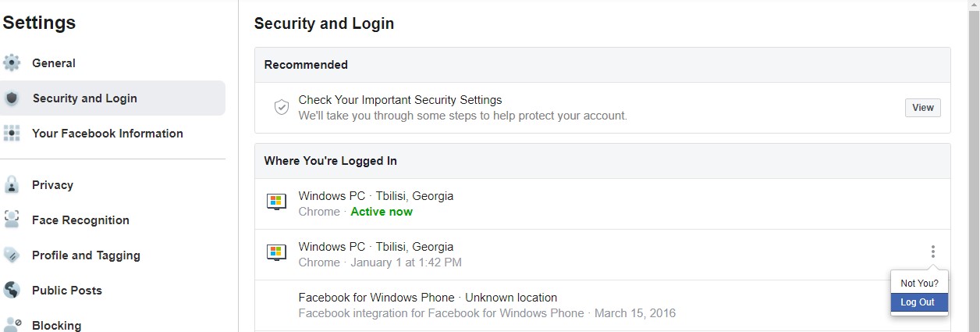980x332 pixels.
Task: Click the Public Posts globe icon
Action: click(12, 291)
